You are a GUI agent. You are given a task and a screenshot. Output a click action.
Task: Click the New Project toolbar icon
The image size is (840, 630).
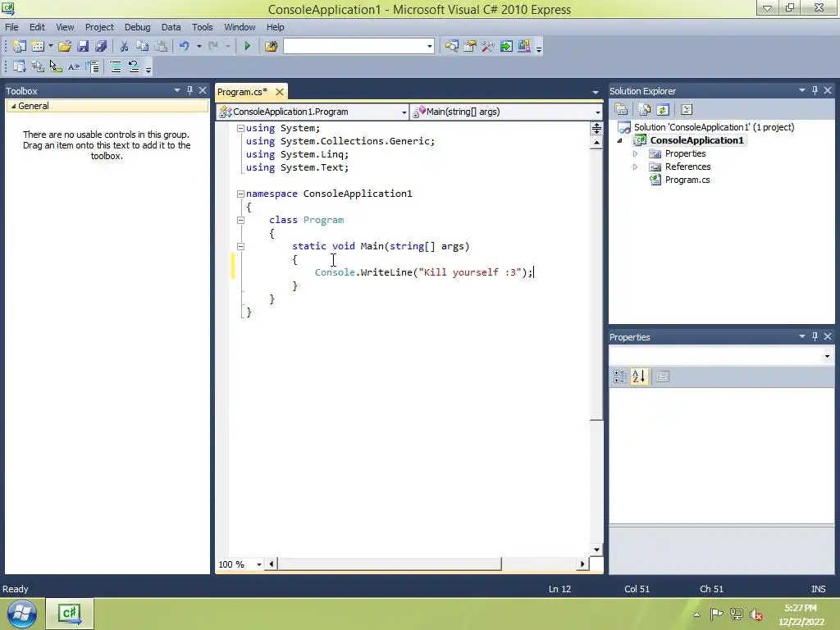coord(20,47)
